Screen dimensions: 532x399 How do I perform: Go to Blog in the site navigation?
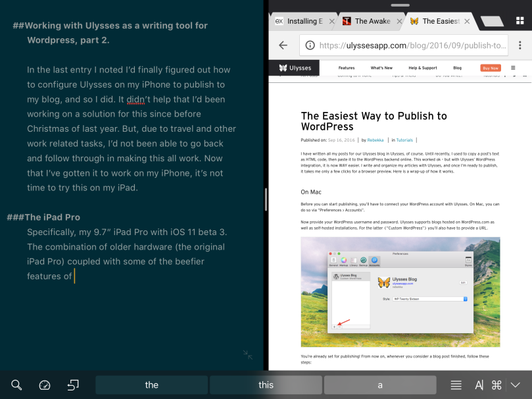[457, 68]
